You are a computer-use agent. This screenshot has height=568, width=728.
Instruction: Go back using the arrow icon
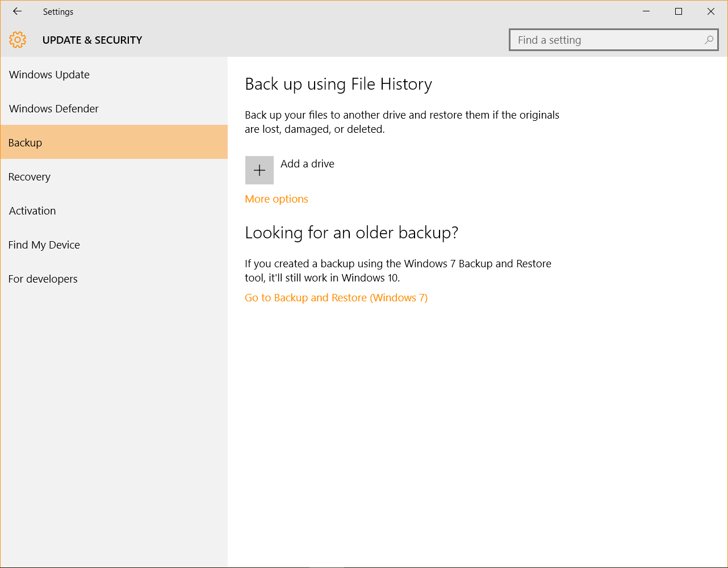[17, 11]
